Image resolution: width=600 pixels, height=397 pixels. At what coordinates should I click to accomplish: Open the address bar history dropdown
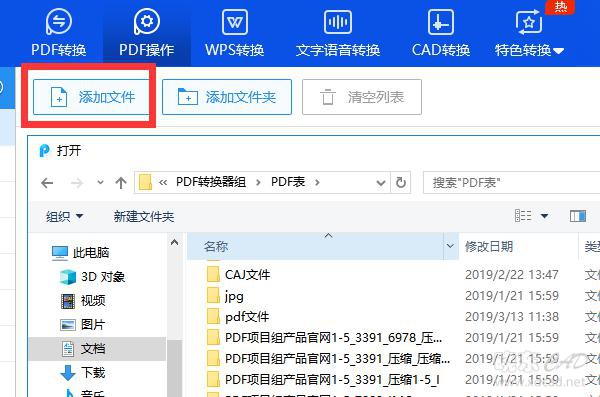tap(381, 183)
